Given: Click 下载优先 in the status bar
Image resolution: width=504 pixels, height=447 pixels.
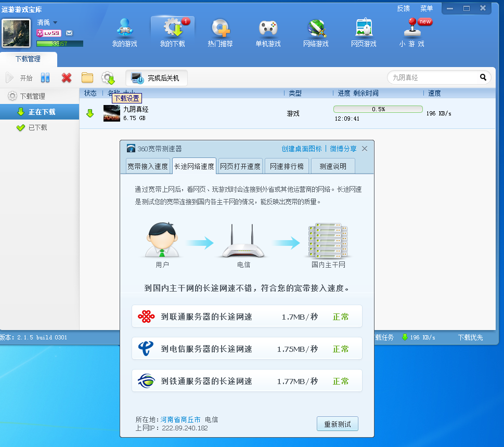Looking at the screenshot, I should [470, 337].
